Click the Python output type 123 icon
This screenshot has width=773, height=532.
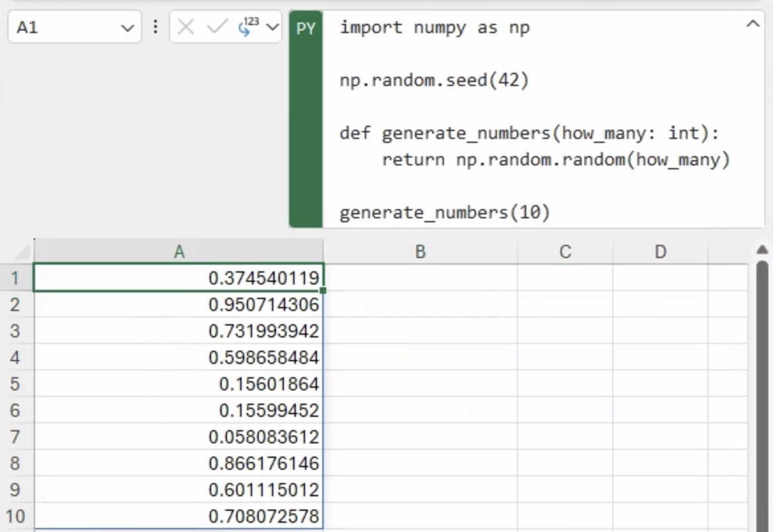click(x=248, y=27)
